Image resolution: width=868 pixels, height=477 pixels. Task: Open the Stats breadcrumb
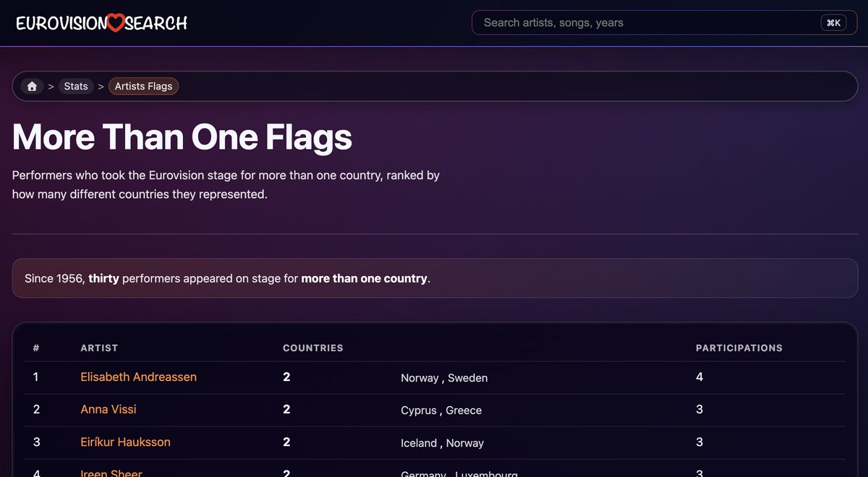click(x=76, y=87)
